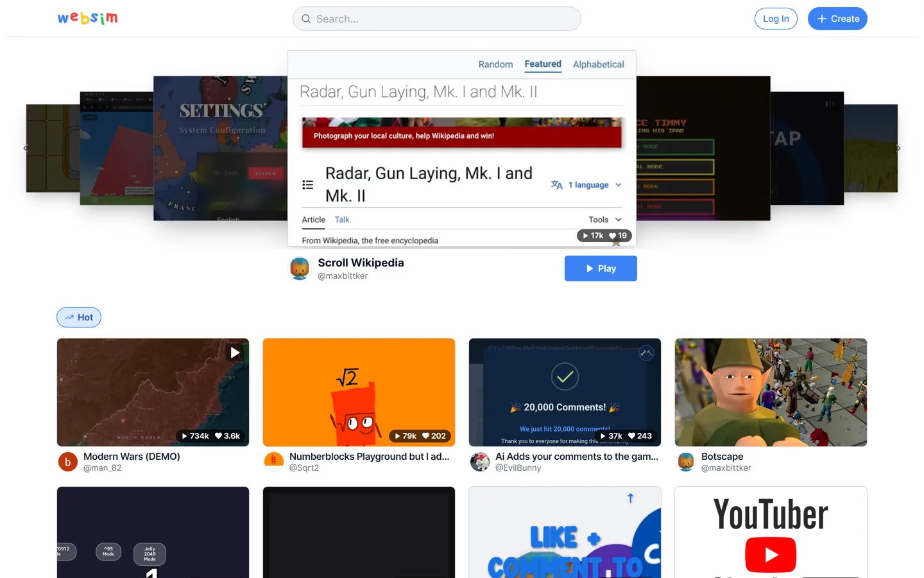
Task: Switch to Random tab in preview
Action: point(495,64)
